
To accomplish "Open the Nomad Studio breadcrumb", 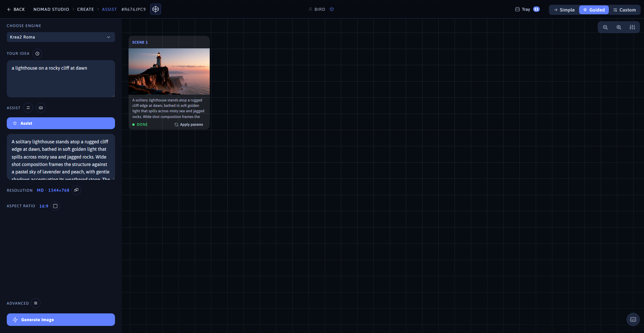I will (51, 9).
